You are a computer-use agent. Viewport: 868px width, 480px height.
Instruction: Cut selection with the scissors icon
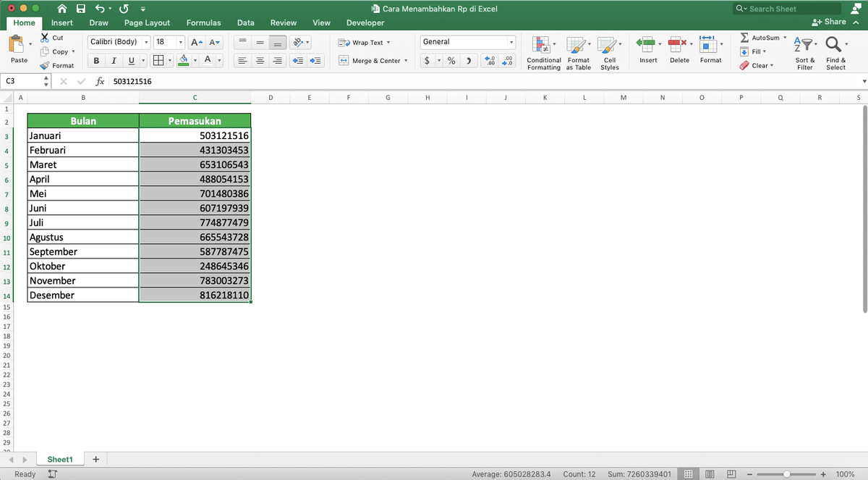point(46,38)
